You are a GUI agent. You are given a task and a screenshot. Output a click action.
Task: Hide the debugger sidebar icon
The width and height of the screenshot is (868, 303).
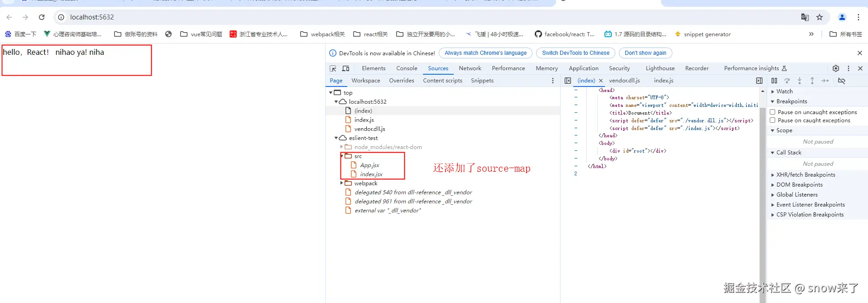[759, 81]
